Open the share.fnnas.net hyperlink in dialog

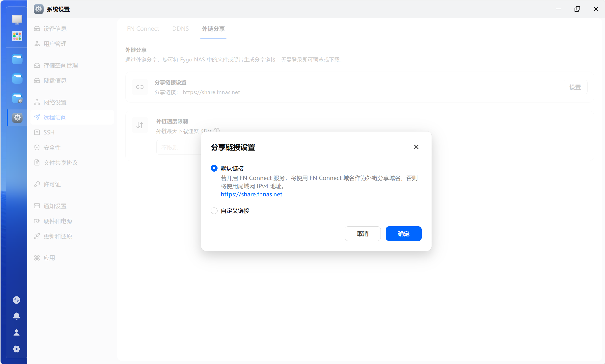coord(251,194)
